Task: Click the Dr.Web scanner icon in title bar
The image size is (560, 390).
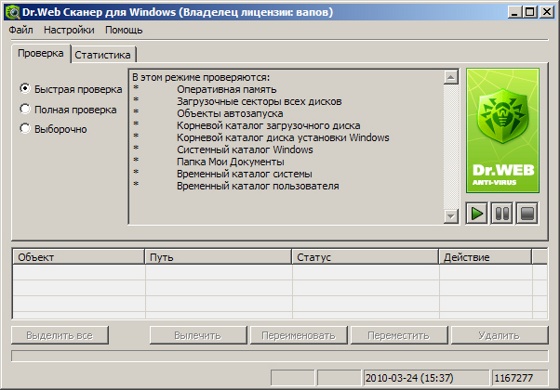Action: 12,12
